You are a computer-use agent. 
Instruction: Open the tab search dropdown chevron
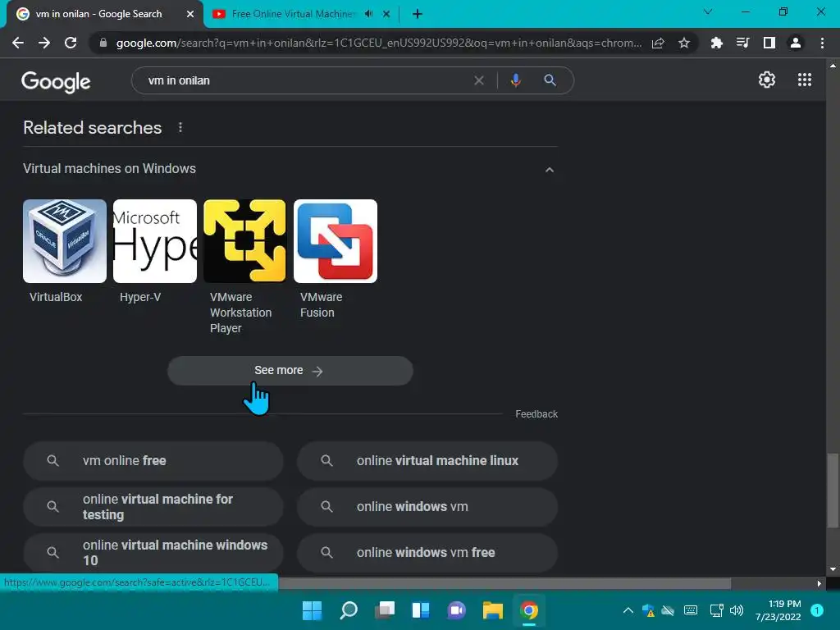point(708,11)
